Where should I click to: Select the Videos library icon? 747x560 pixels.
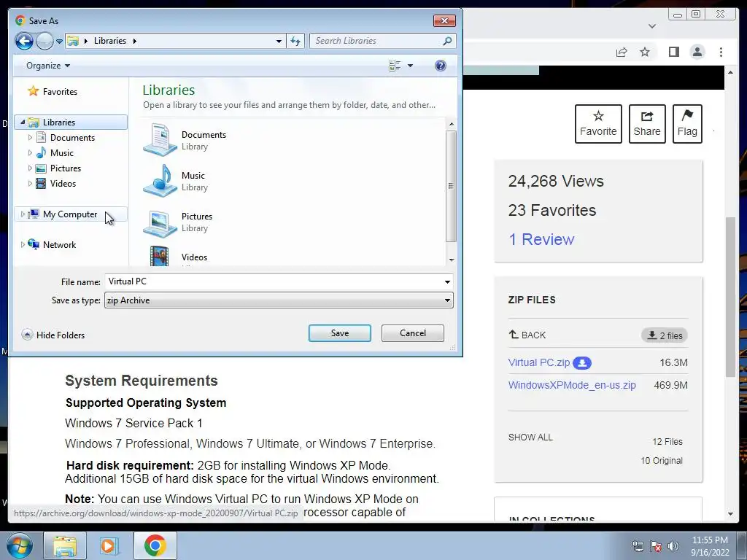coord(160,256)
